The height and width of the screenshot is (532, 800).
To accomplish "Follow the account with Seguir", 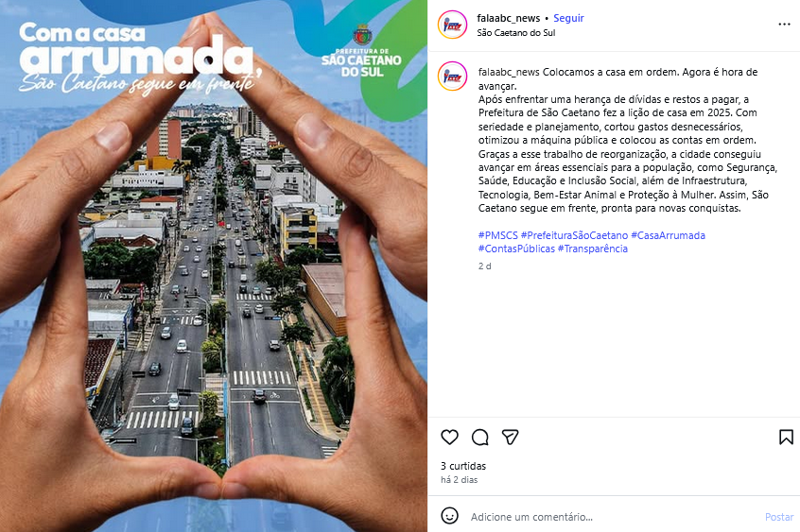I will pos(568,18).
